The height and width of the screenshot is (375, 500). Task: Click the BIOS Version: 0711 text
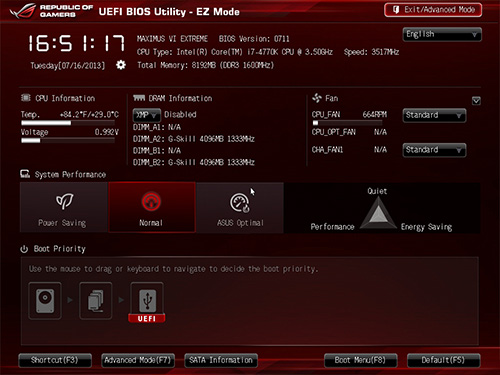click(x=254, y=39)
